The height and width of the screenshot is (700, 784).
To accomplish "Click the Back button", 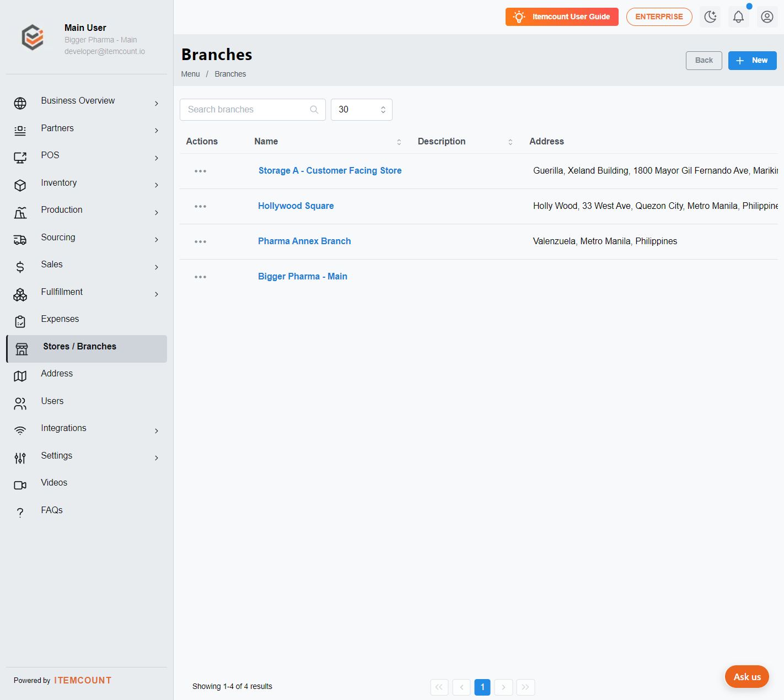I will [704, 61].
